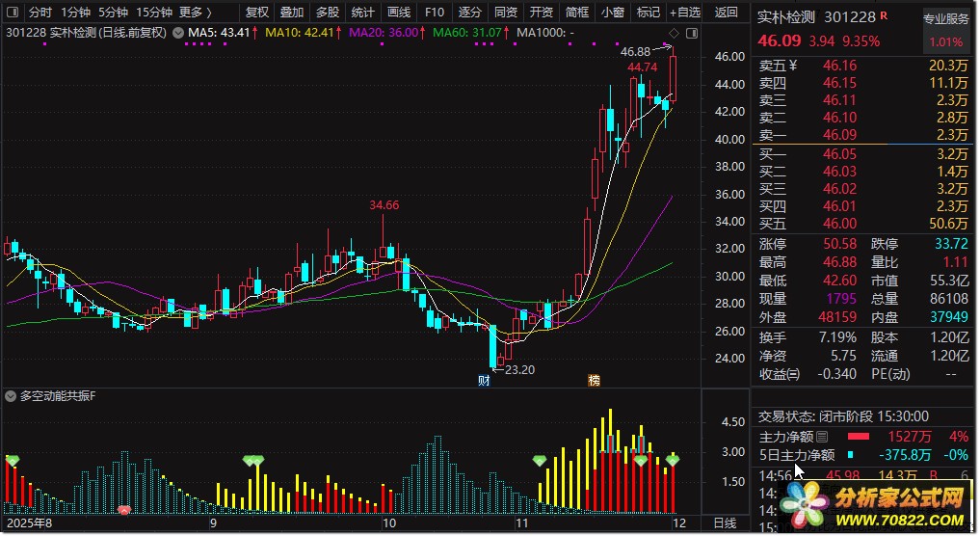This screenshot has height=536, width=980.
Task: Click the 同资 toolbar button
Action: (506, 12)
